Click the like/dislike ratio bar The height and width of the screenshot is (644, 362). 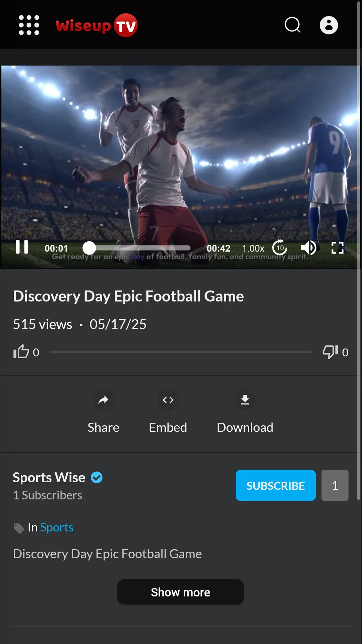[181, 352]
